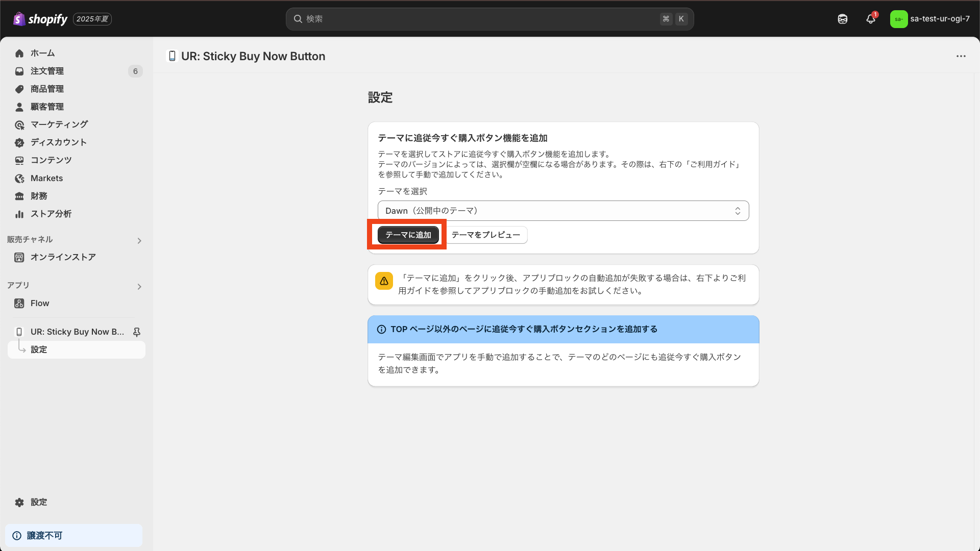This screenshot has height=551, width=980.
Task: Click the Flow app icon
Action: [x=19, y=304]
